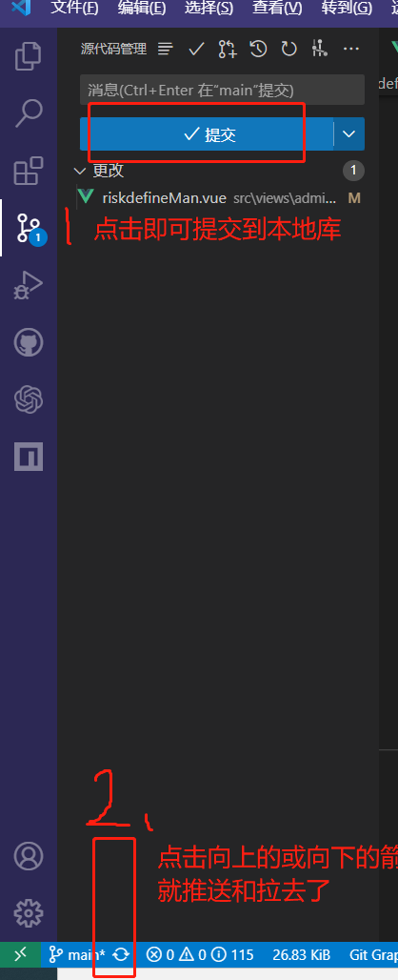The image size is (398, 980).
Task: Click the blue 提交 commit button
Action: coord(208,133)
